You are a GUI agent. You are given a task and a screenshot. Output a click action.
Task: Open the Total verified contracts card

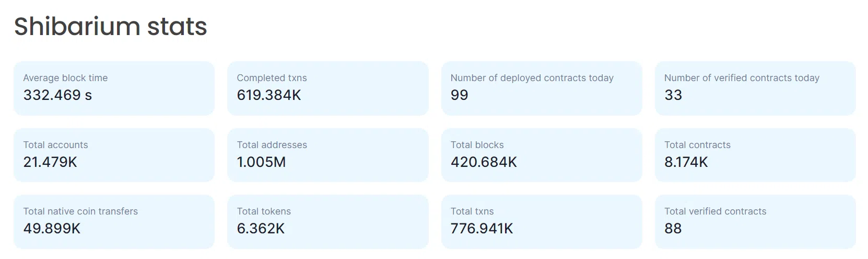(x=755, y=222)
